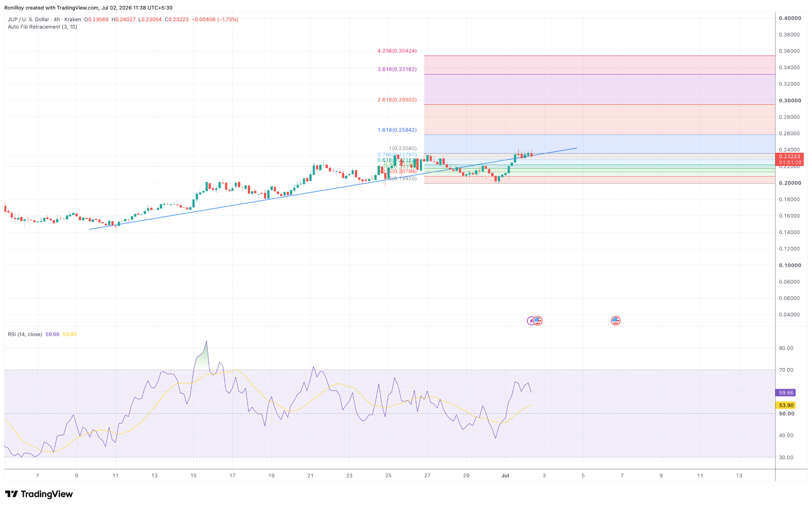Click the high value H0.24027
Screen dimensions: 812x507
pyautogui.click(x=124, y=19)
